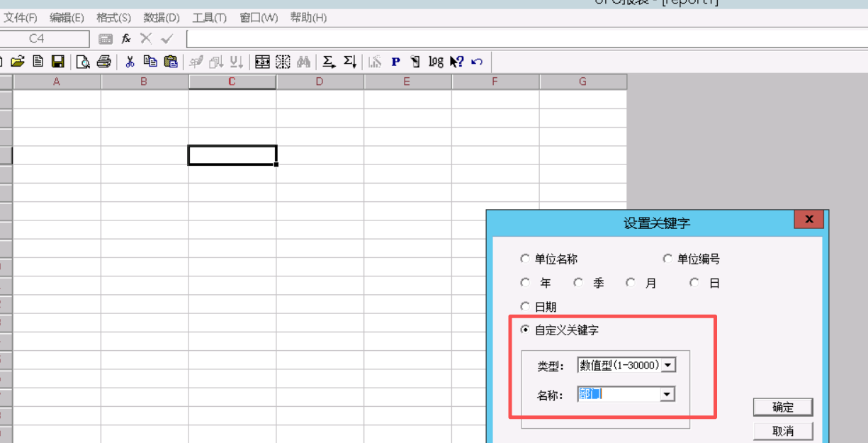Click the context help arrow-question icon
Viewport: 868px width, 443px height.
456,62
